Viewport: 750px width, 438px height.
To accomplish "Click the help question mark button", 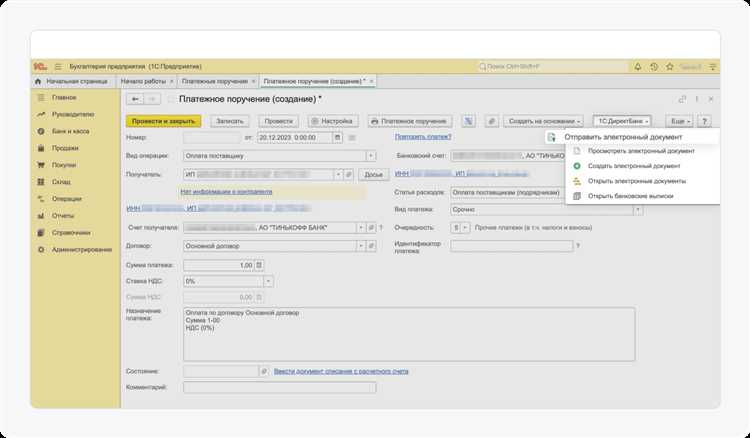I will 704,121.
